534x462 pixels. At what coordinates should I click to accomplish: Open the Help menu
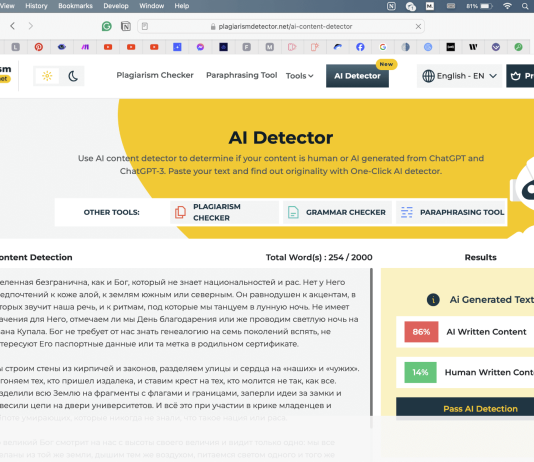tap(182, 6)
